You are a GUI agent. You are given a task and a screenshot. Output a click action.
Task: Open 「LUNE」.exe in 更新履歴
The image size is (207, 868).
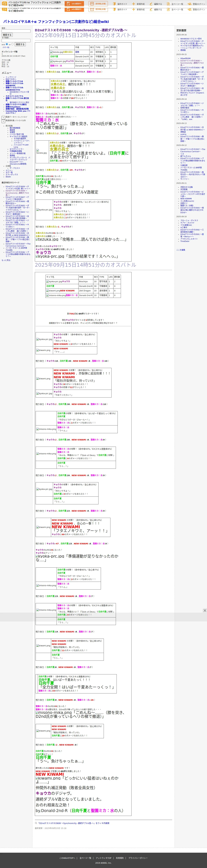tap(187, 119)
